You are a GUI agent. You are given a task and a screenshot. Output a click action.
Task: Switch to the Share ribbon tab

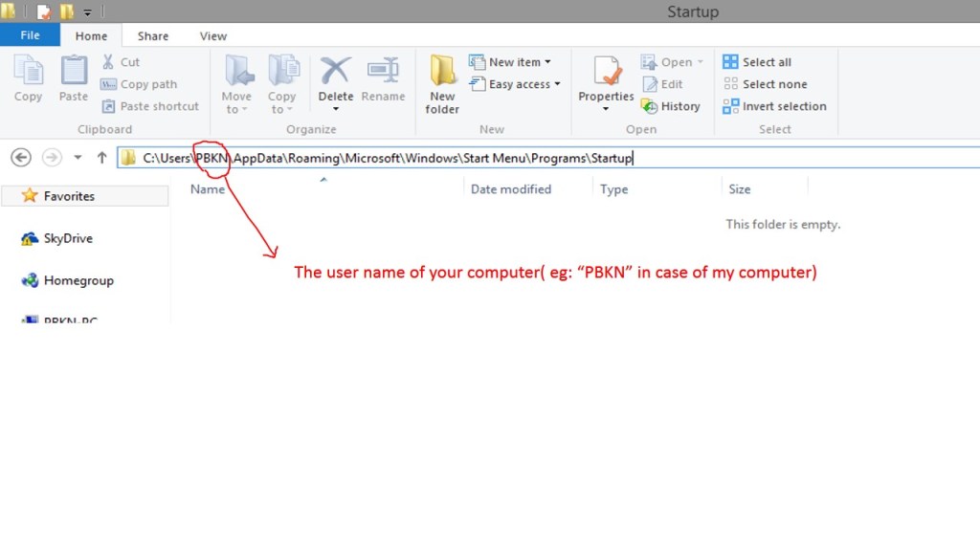[152, 36]
